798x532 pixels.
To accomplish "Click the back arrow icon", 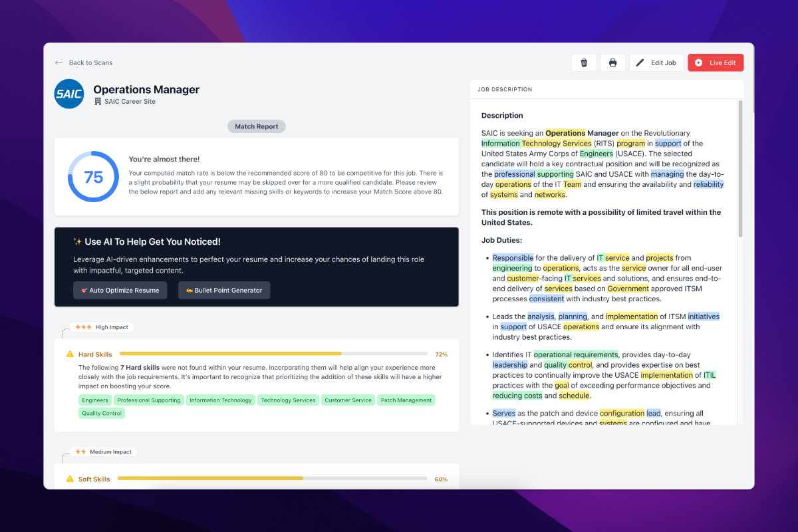I will (x=59, y=63).
